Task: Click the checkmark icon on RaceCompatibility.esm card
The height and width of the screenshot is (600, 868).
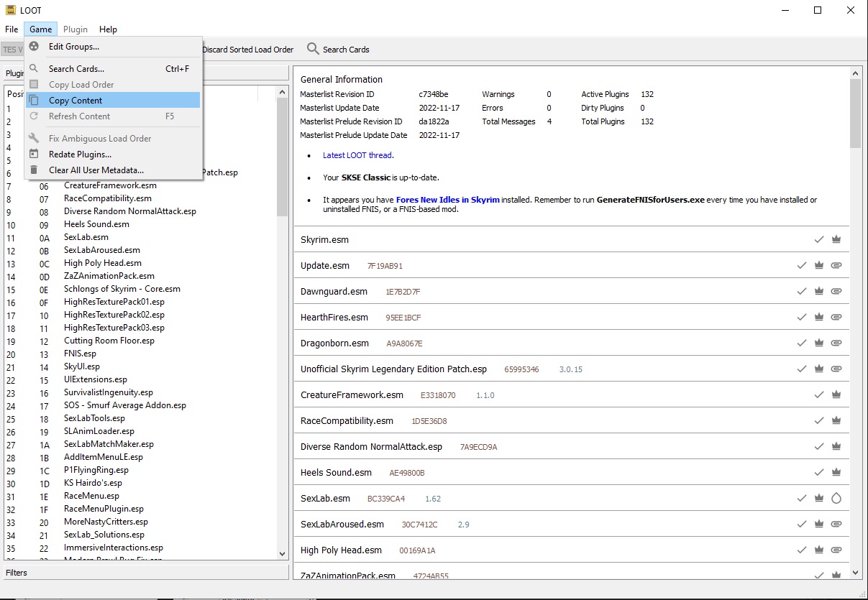Action: click(818, 420)
